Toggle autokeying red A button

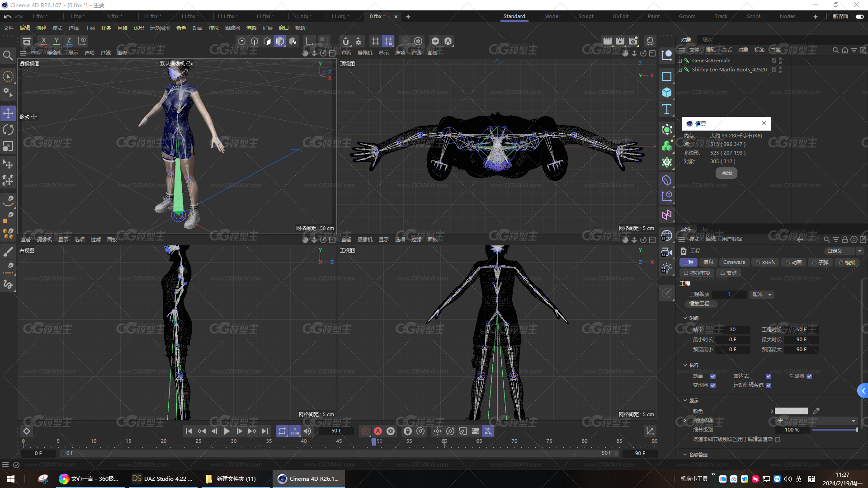click(x=378, y=431)
